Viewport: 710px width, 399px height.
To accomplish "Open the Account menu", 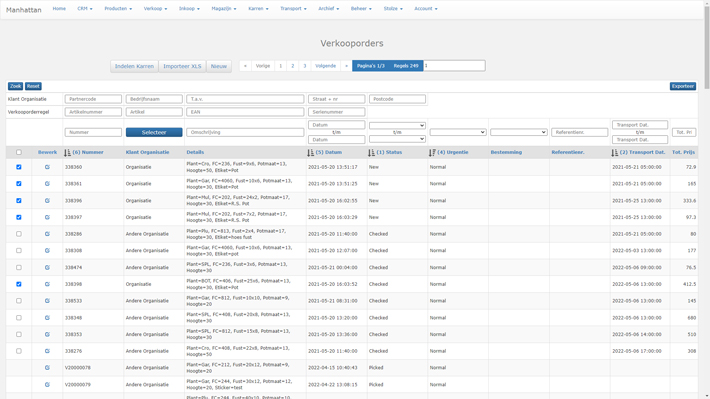I will [426, 9].
